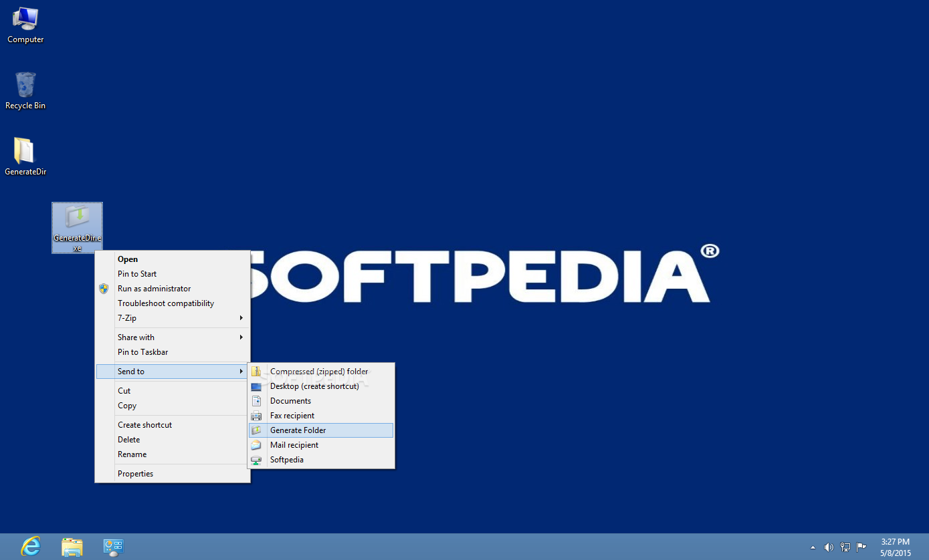Open Action Center flag icon
Image resolution: width=929 pixels, height=560 pixels.
click(861, 547)
